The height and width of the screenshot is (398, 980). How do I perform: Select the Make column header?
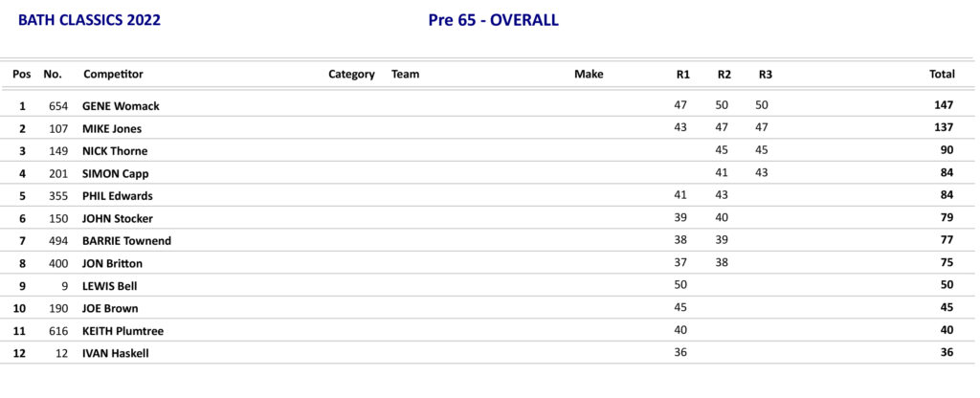coord(589,74)
